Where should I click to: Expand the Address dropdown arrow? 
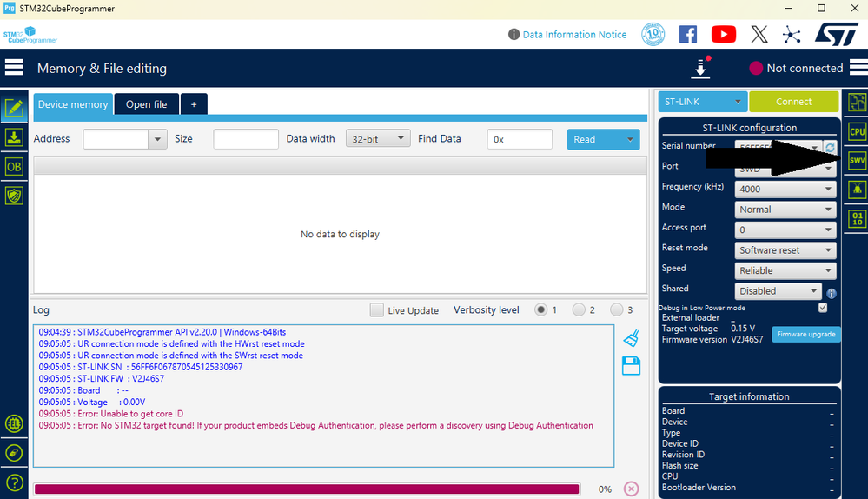click(157, 139)
